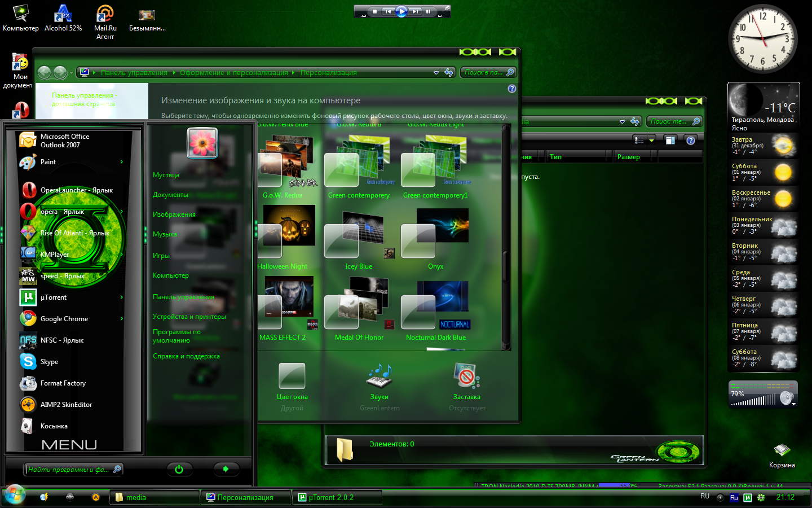Click the themes list vertical scrollbar

(x=506, y=237)
